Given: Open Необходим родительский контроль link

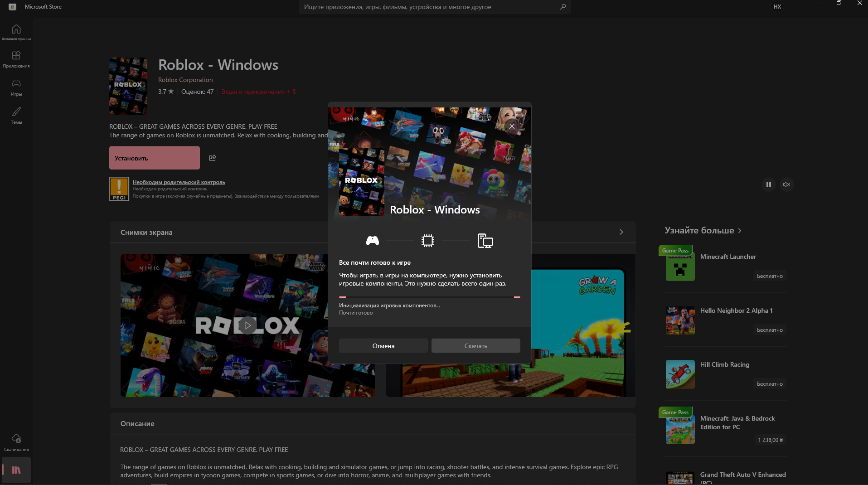Looking at the screenshot, I should (x=179, y=182).
